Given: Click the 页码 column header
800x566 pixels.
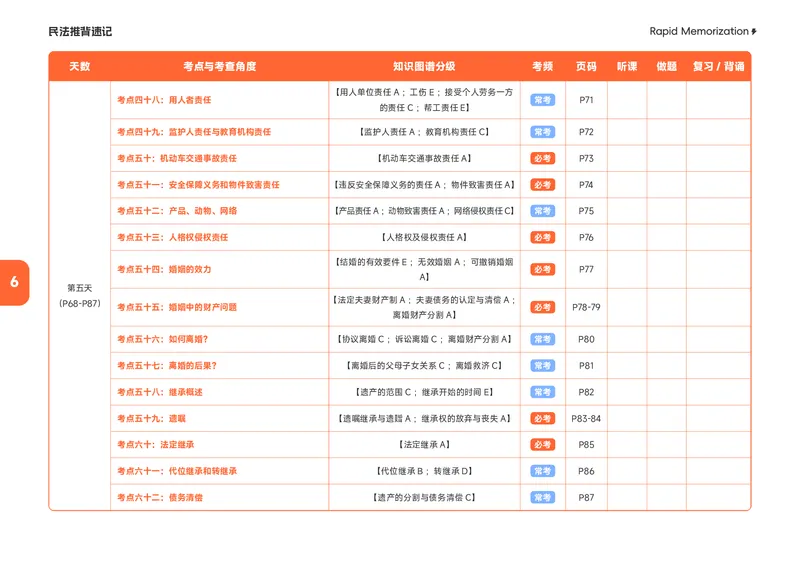Looking at the screenshot, I should pyautogui.click(x=586, y=66).
